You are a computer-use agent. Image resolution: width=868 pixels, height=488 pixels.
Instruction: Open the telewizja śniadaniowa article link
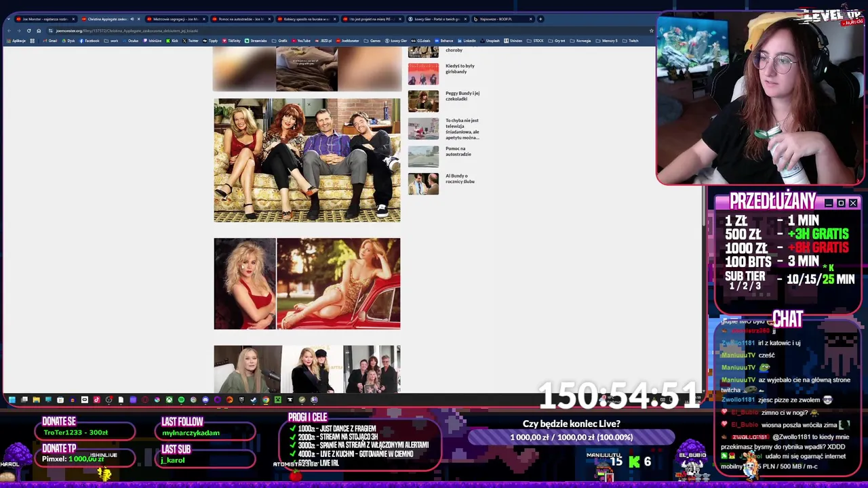pyautogui.click(x=462, y=129)
